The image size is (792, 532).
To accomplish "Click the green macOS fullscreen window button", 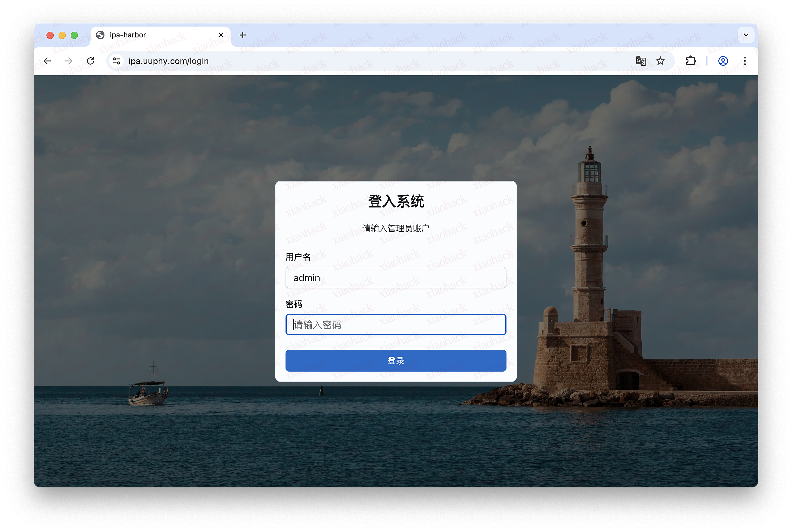I will [74, 35].
